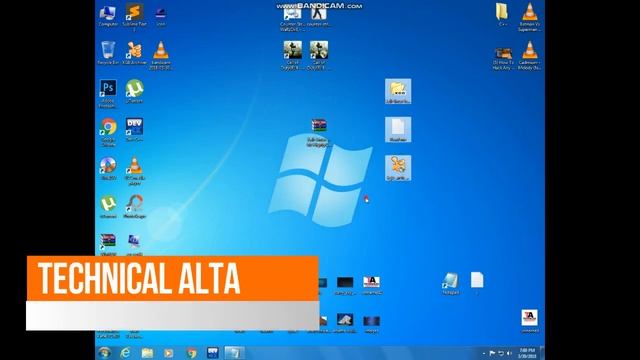Viewport: 640px width, 360px height.
Task: Open the C++ folder at top right
Action: [x=502, y=15]
